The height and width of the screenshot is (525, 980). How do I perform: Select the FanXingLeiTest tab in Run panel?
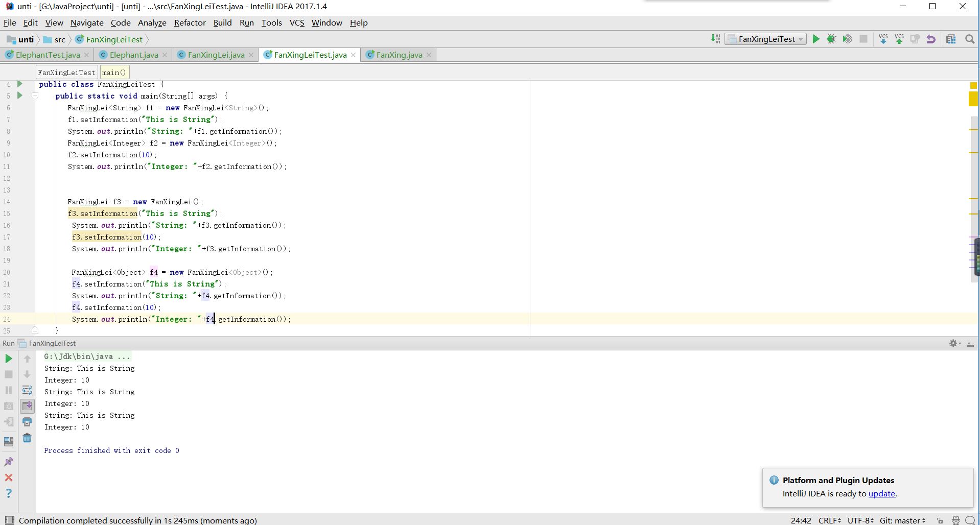[47, 343]
